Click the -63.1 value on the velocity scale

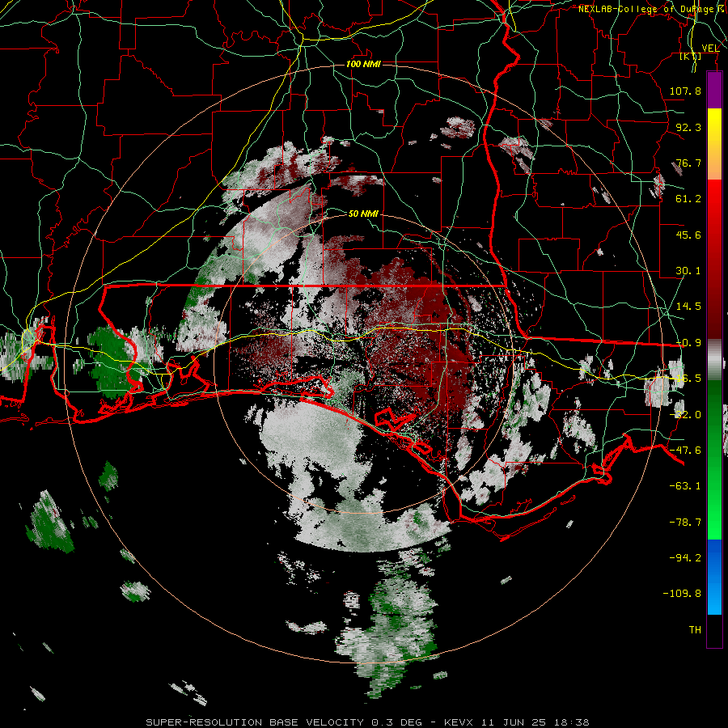coord(685,486)
